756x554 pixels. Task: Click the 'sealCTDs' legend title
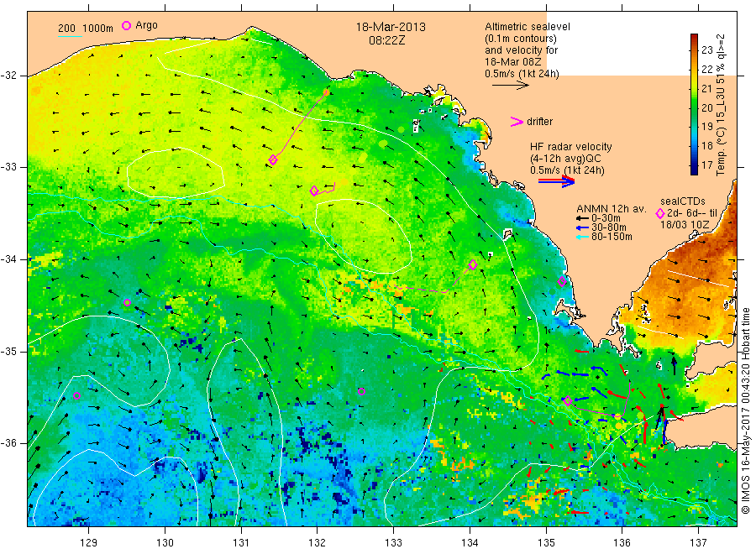click(683, 201)
